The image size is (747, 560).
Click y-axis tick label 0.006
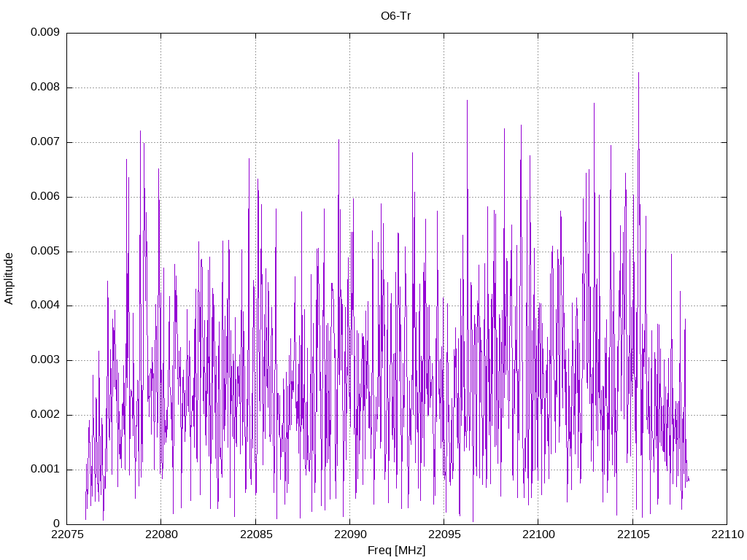click(x=44, y=197)
